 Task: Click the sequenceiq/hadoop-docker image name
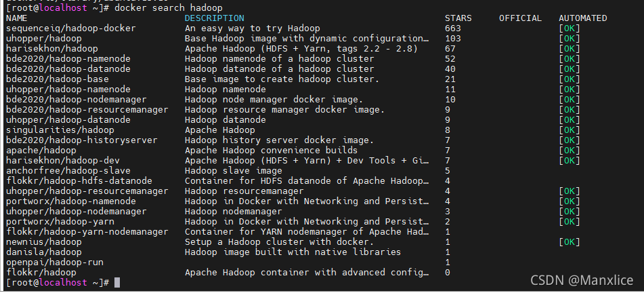point(70,28)
